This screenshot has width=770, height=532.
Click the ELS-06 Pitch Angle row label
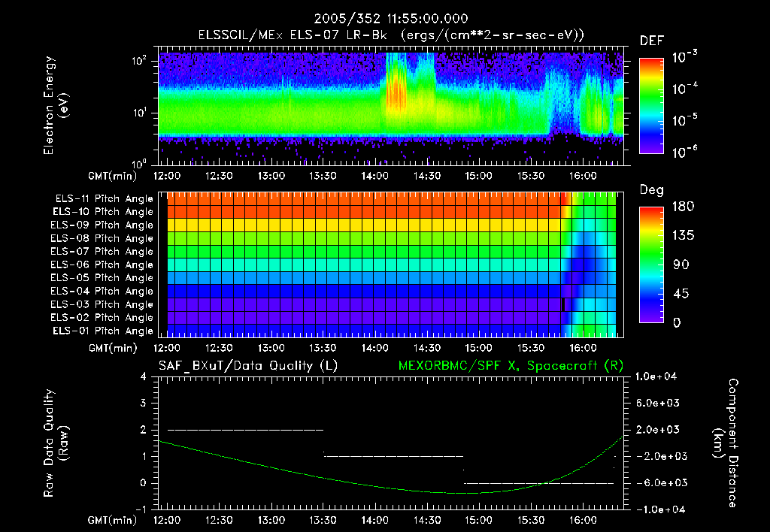point(102,264)
